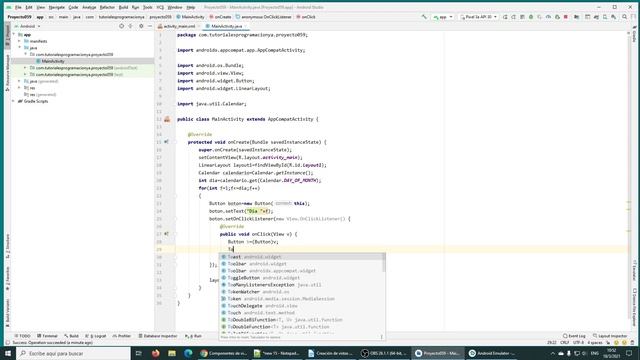Click the Run app icon beside device selector

pyautogui.click(x=505, y=17)
